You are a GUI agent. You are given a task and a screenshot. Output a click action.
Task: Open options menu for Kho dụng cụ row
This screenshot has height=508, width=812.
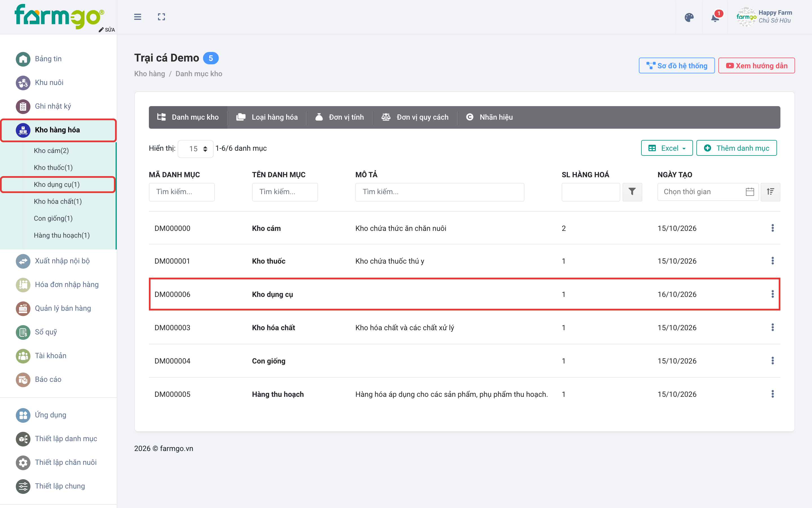773,294
